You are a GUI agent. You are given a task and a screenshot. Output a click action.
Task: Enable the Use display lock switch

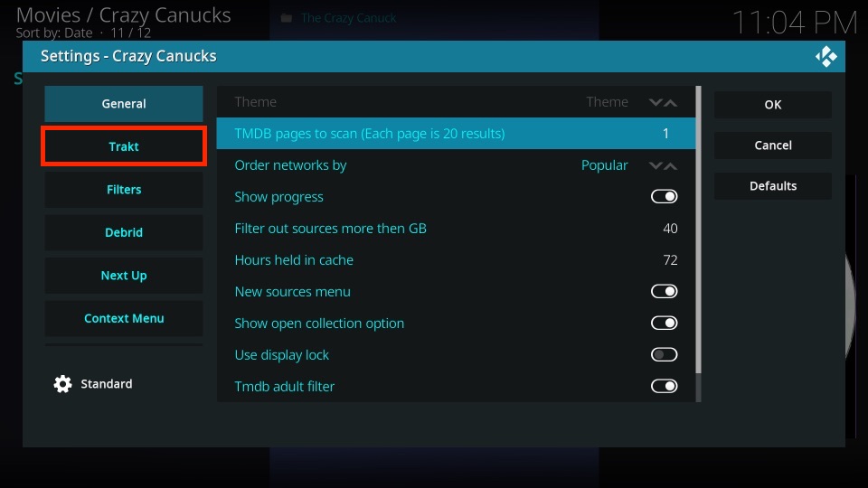click(664, 354)
